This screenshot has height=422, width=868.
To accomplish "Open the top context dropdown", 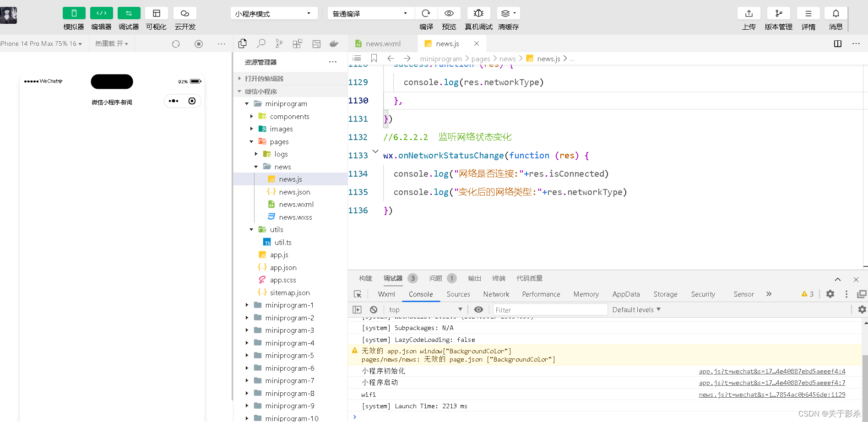I will coord(426,310).
